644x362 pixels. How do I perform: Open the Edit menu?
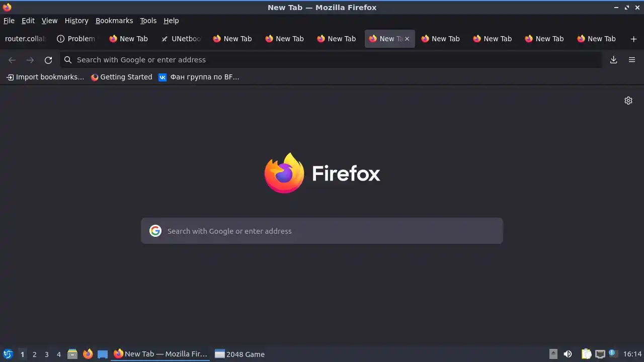click(x=28, y=21)
